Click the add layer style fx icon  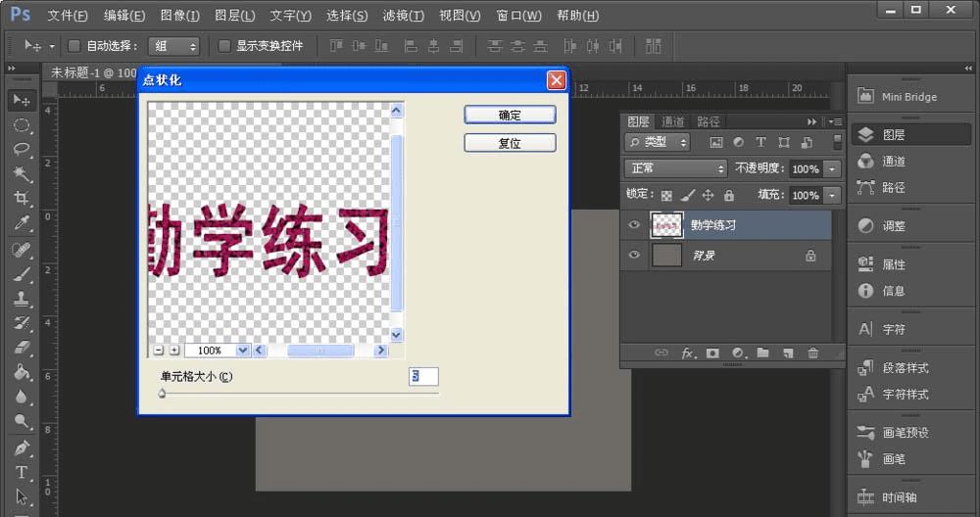tap(688, 352)
